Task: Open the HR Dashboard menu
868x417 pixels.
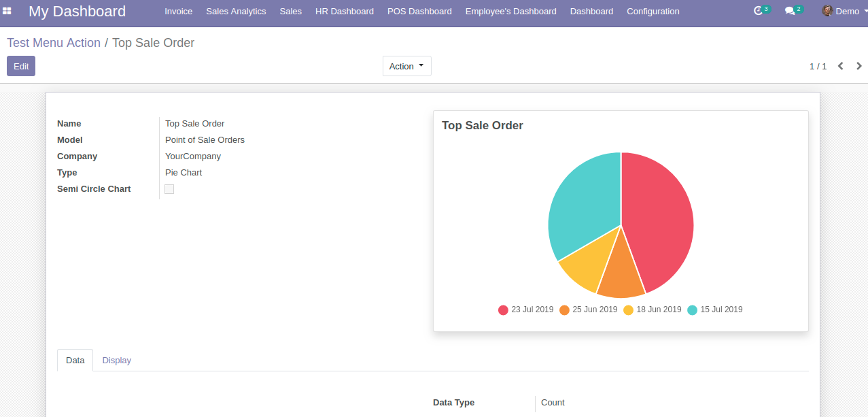Action: (344, 11)
